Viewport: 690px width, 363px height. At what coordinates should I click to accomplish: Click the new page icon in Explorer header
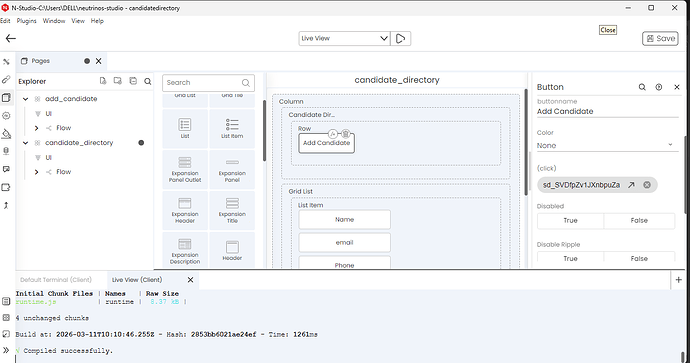pyautogui.click(x=103, y=81)
